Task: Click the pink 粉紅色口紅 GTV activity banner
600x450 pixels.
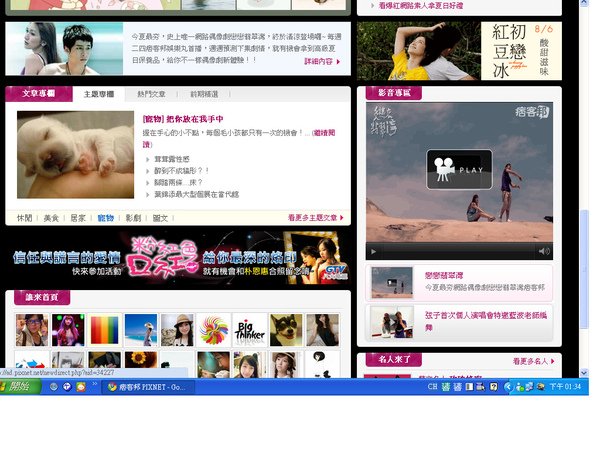Action: click(x=178, y=259)
